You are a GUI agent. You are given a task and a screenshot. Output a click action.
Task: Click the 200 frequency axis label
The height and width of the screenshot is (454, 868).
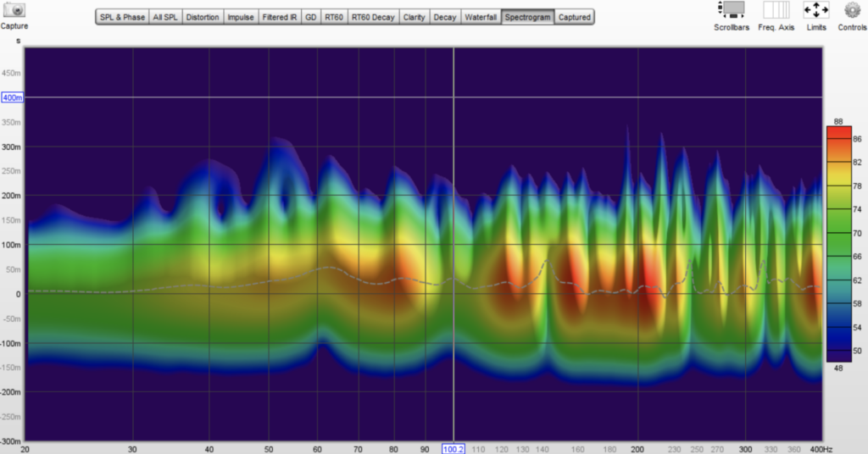click(x=637, y=449)
